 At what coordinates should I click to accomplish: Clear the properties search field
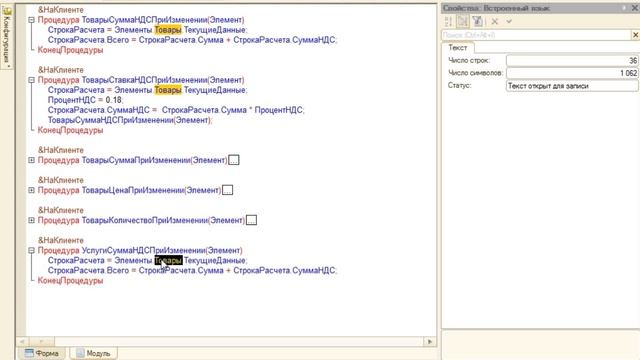(635, 35)
